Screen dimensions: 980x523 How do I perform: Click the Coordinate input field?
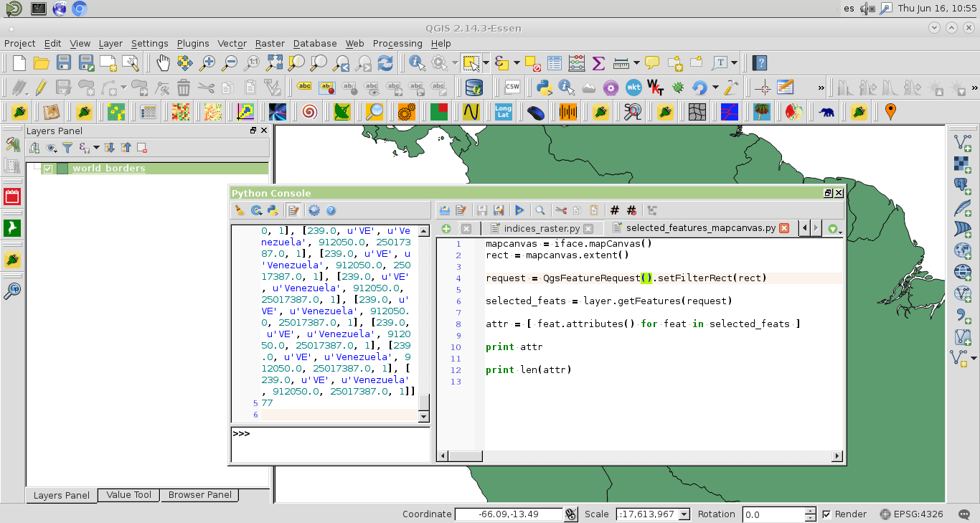(508, 514)
